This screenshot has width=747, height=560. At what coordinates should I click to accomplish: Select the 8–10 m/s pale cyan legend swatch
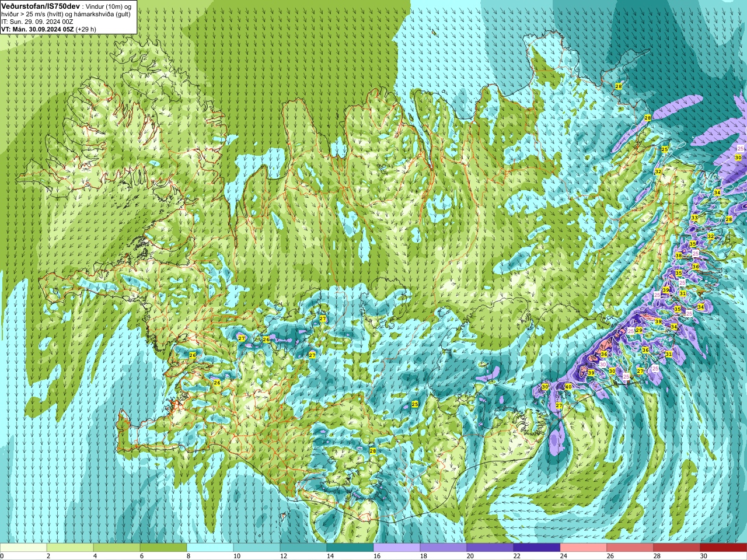tap(210, 548)
